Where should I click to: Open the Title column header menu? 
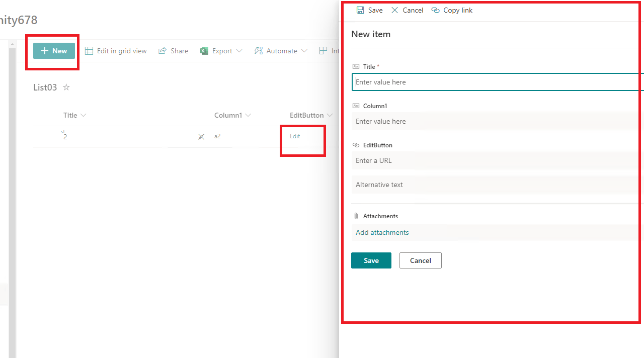[75, 115]
